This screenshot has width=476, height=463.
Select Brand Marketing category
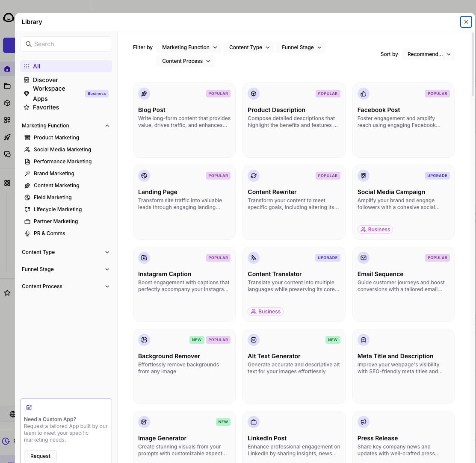coord(66,174)
